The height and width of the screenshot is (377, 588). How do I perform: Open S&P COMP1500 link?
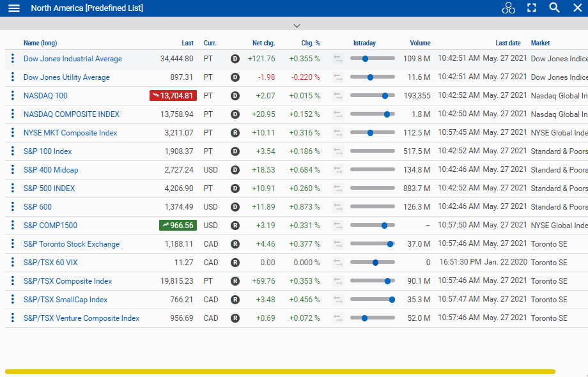[x=50, y=225]
